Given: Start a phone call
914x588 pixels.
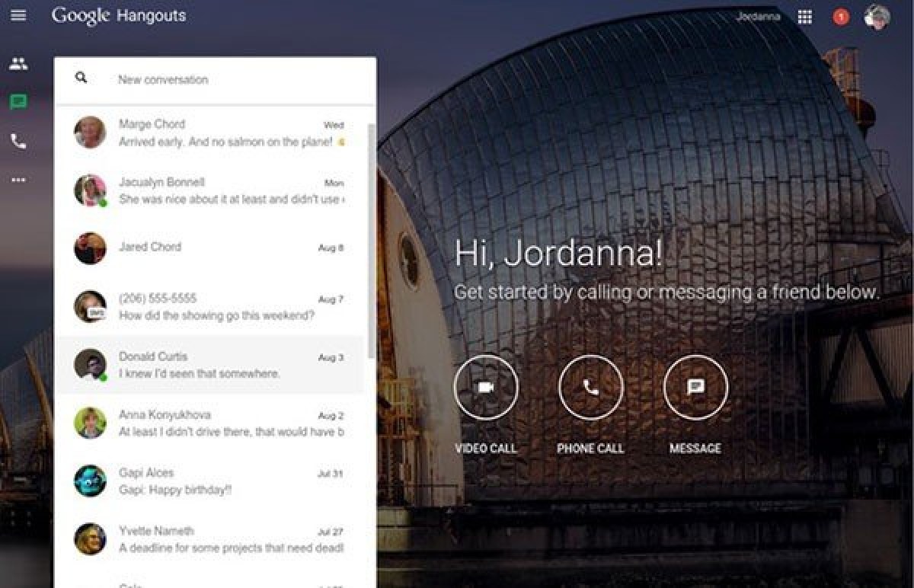Looking at the screenshot, I should 590,387.
